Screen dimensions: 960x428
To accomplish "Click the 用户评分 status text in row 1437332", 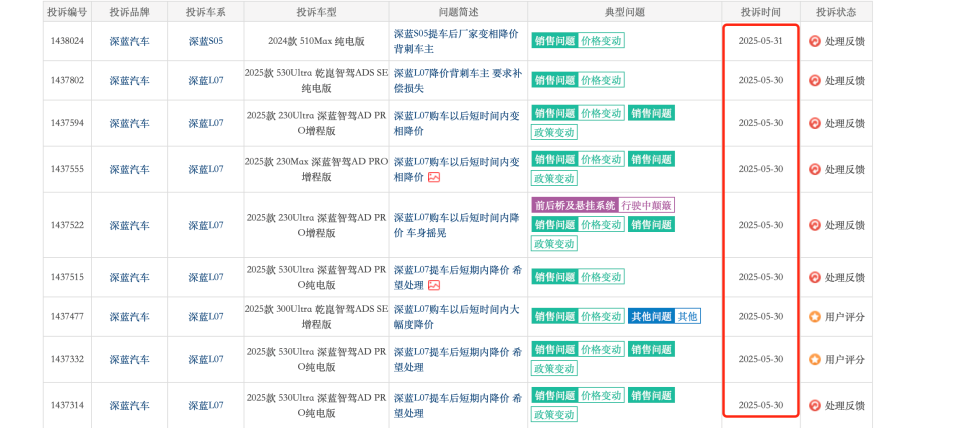I will pos(845,359).
